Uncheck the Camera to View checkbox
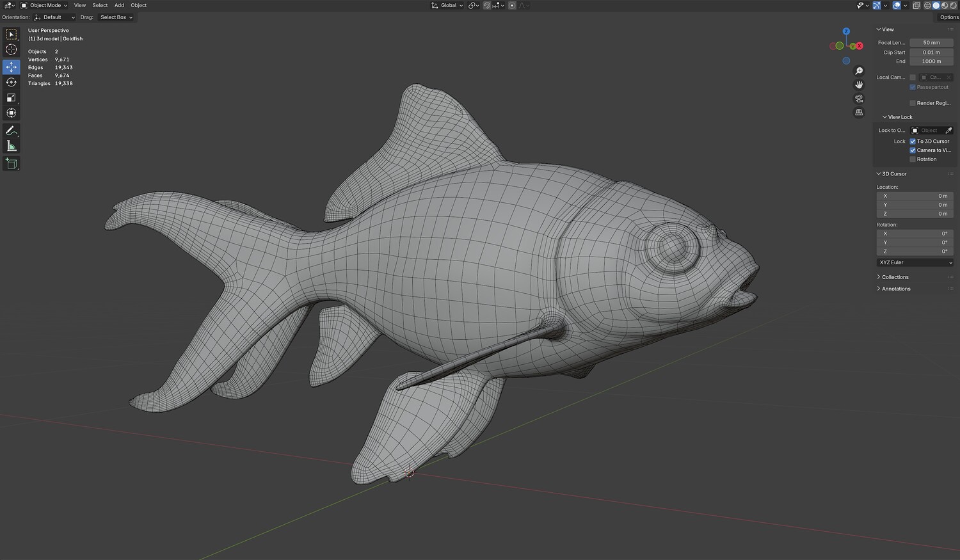 (913, 150)
